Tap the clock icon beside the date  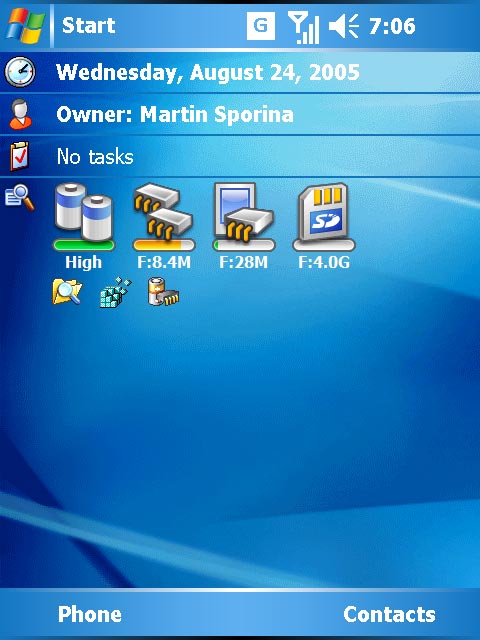coord(20,72)
